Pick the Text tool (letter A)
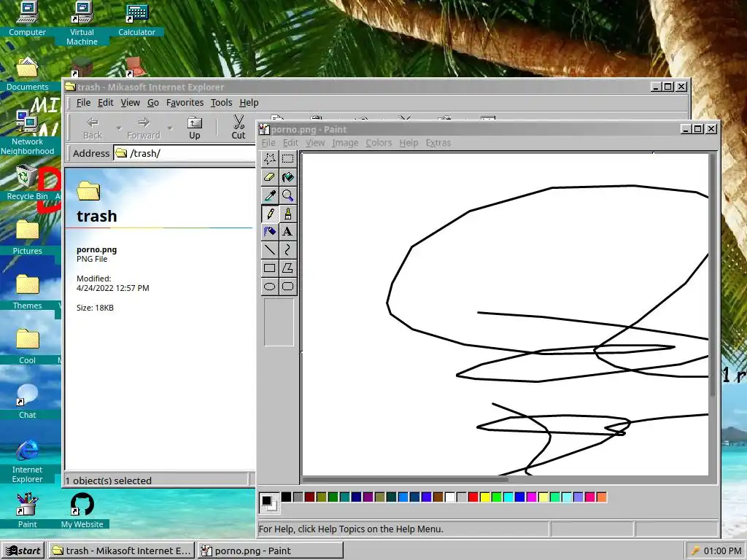Screen dimensions: 747x560 click(287, 231)
